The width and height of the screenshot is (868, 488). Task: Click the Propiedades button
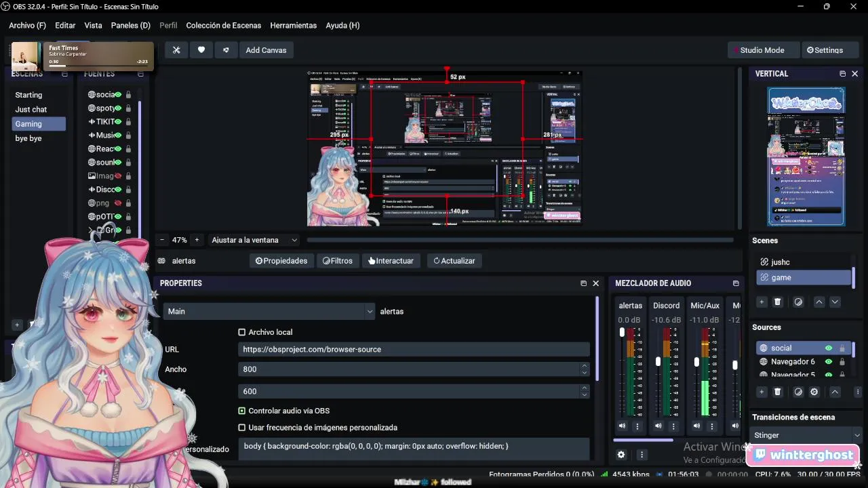point(281,261)
